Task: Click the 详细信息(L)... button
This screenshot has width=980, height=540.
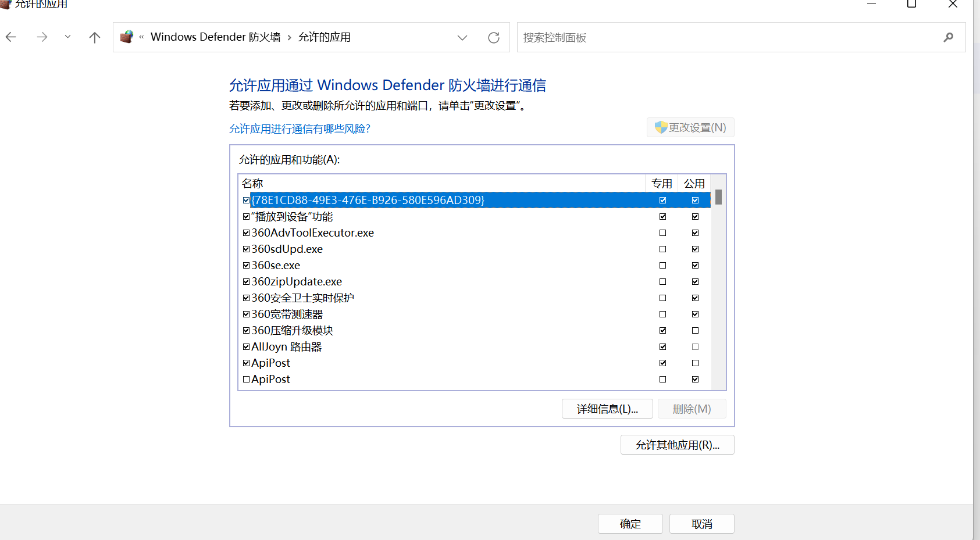Action: [607, 409]
